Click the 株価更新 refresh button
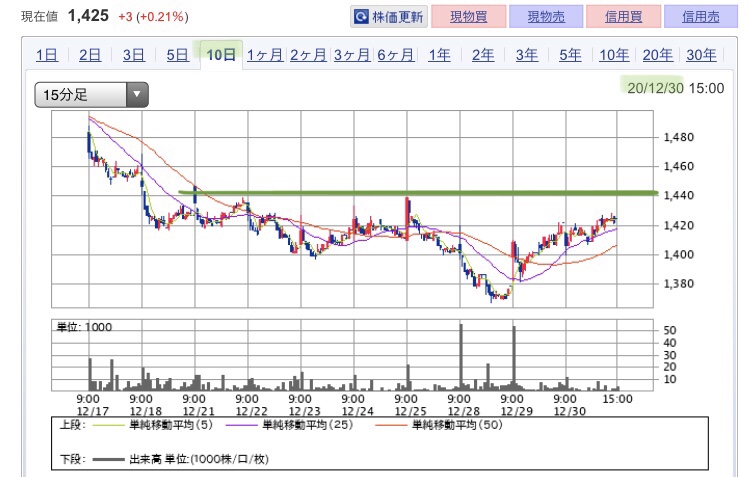This screenshot has width=749, height=477. coord(389,17)
